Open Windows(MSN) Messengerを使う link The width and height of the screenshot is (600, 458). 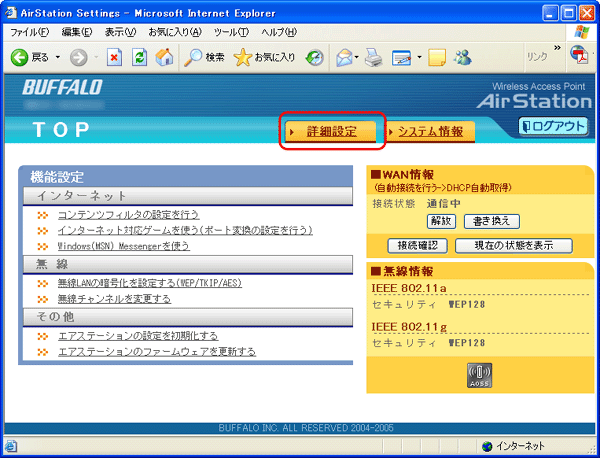point(124,246)
